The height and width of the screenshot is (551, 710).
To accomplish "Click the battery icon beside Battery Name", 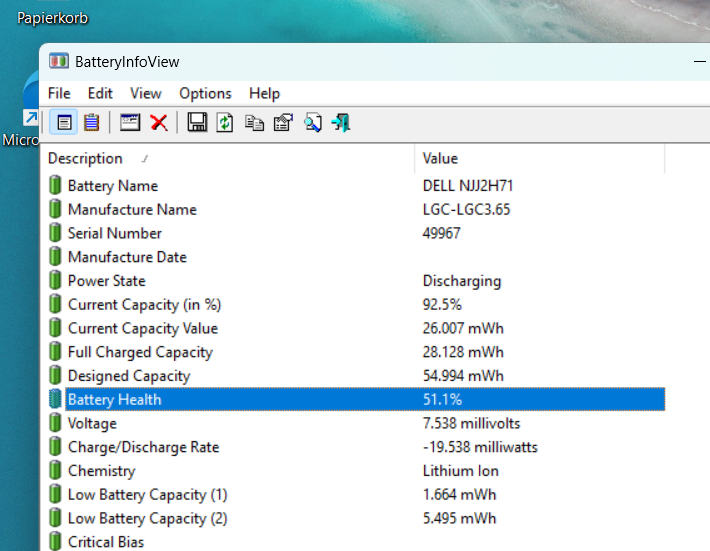I will tap(55, 185).
